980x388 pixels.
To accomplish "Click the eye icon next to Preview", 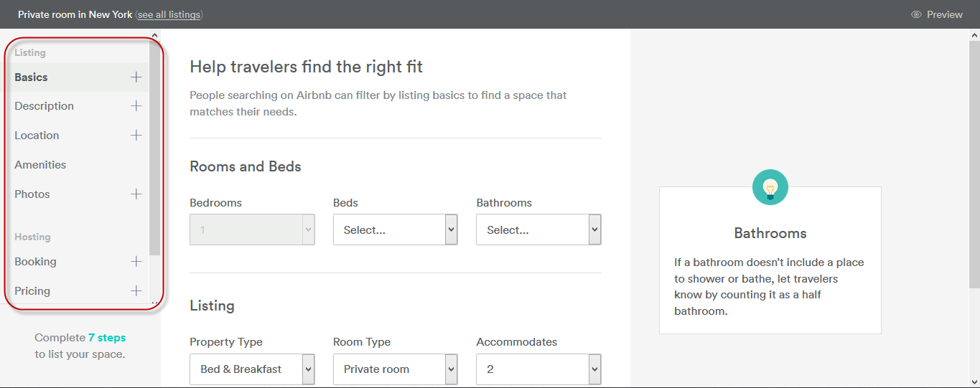I will [x=916, y=14].
